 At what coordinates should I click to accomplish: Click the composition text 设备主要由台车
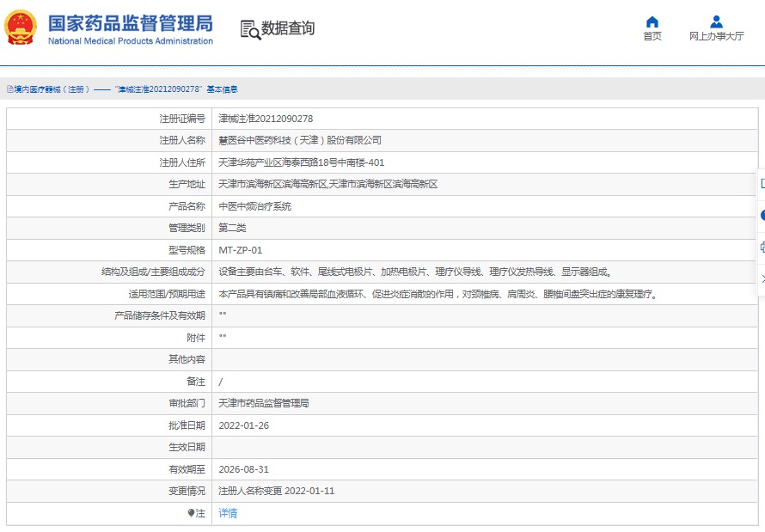414,272
